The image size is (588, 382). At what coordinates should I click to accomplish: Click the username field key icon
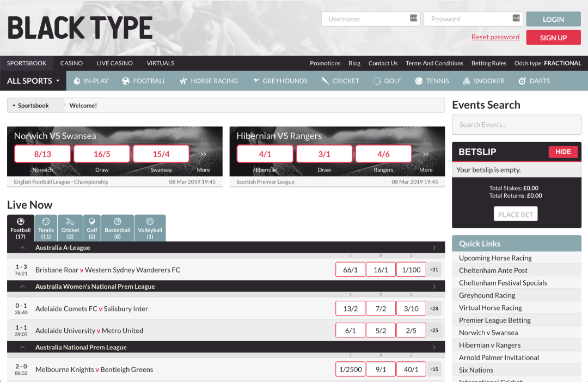413,18
